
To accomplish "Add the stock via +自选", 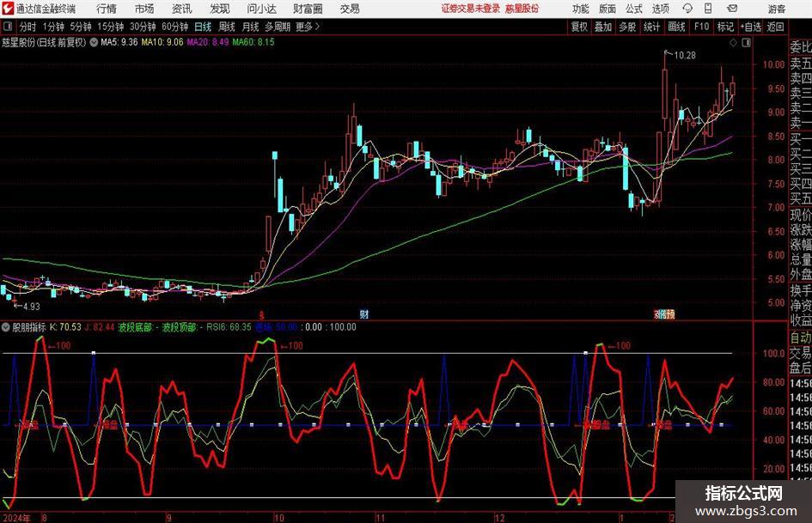I will (x=751, y=27).
